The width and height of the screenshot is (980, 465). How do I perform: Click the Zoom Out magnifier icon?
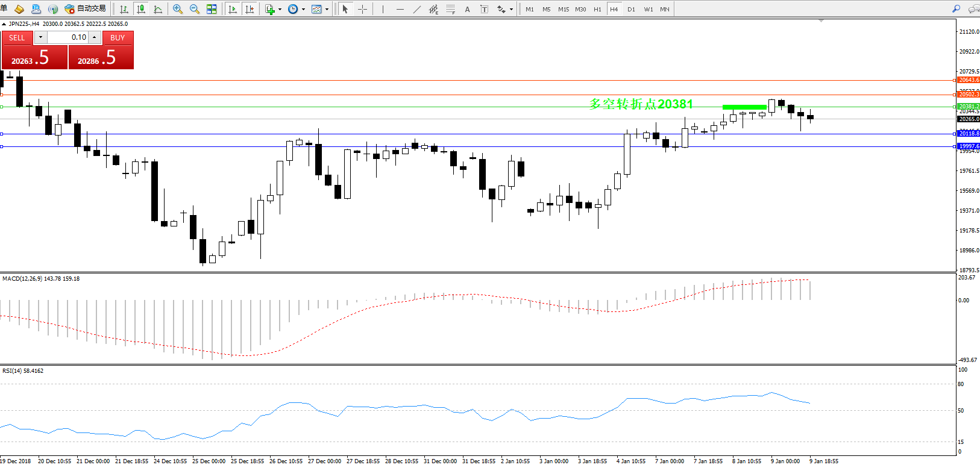(x=195, y=9)
